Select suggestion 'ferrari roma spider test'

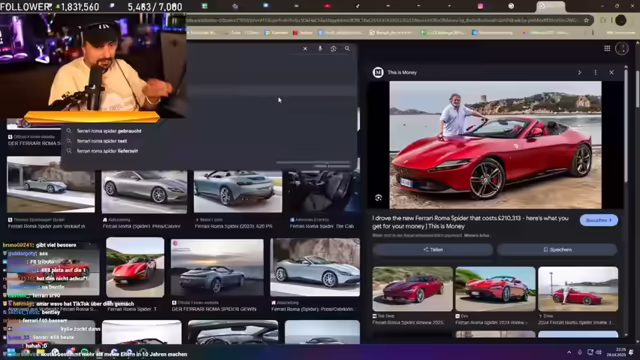coord(102,141)
